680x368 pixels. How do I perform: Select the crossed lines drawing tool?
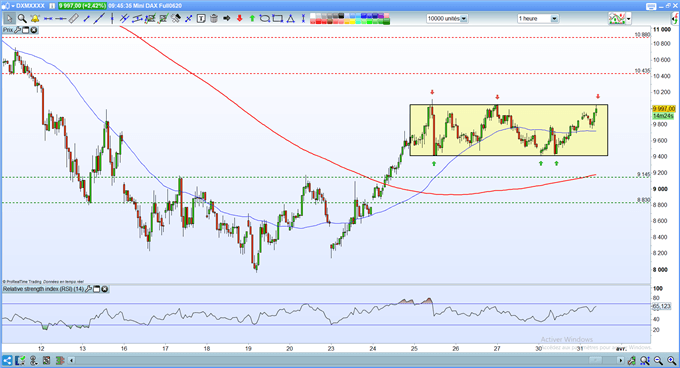tap(124, 18)
